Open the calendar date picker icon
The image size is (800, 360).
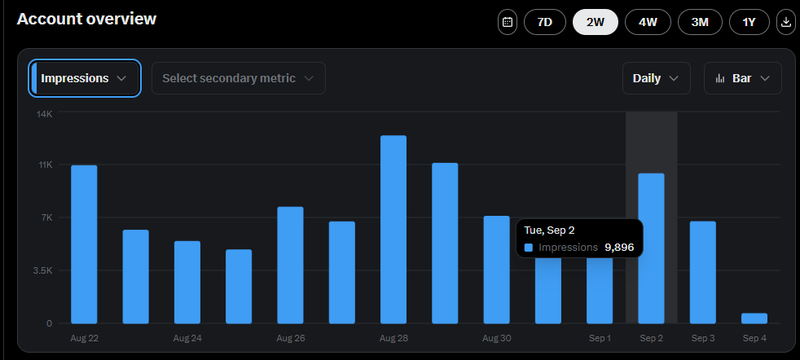point(507,22)
